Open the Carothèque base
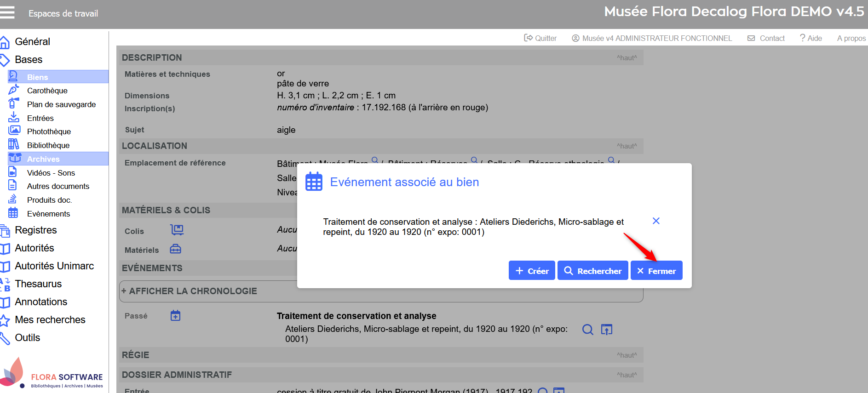The image size is (868, 393). pyautogui.click(x=47, y=91)
